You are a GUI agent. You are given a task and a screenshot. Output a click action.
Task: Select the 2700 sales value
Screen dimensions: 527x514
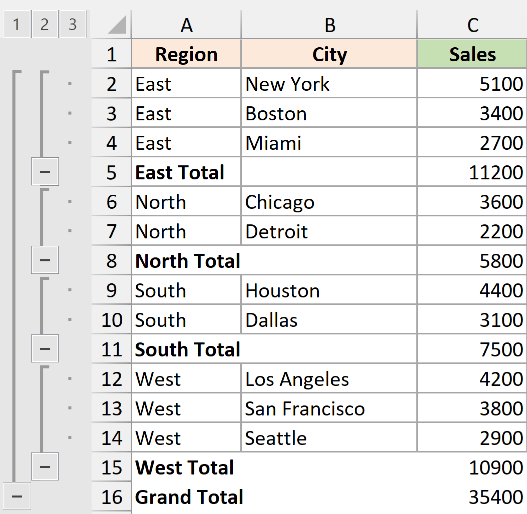coord(472,143)
